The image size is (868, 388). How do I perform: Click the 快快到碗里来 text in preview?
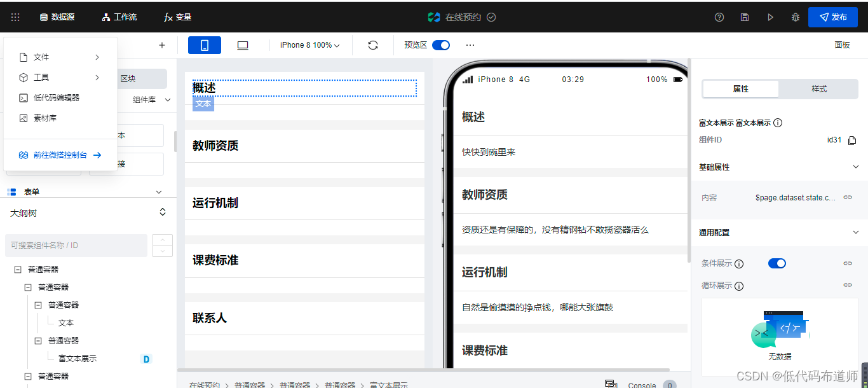coord(489,153)
